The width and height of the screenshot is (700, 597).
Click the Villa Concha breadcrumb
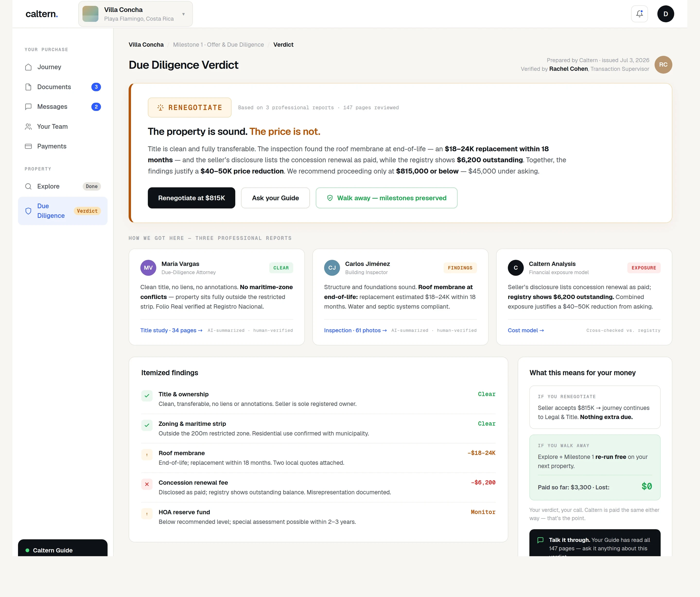(x=146, y=45)
